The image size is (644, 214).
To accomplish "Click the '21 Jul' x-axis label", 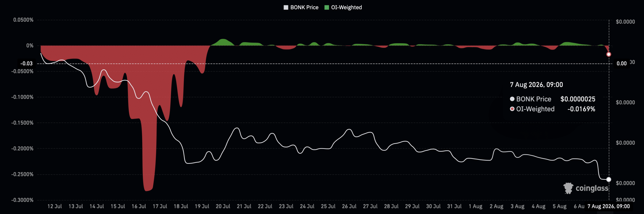I will click(x=244, y=206).
